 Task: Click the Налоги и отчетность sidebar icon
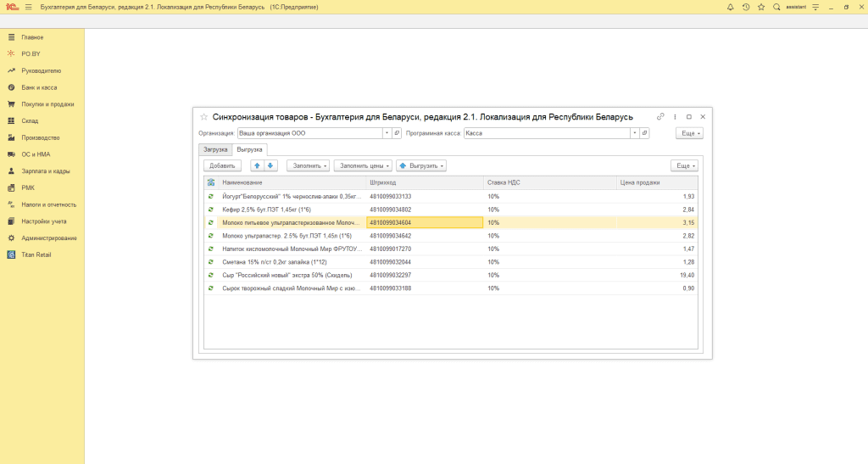click(x=11, y=204)
